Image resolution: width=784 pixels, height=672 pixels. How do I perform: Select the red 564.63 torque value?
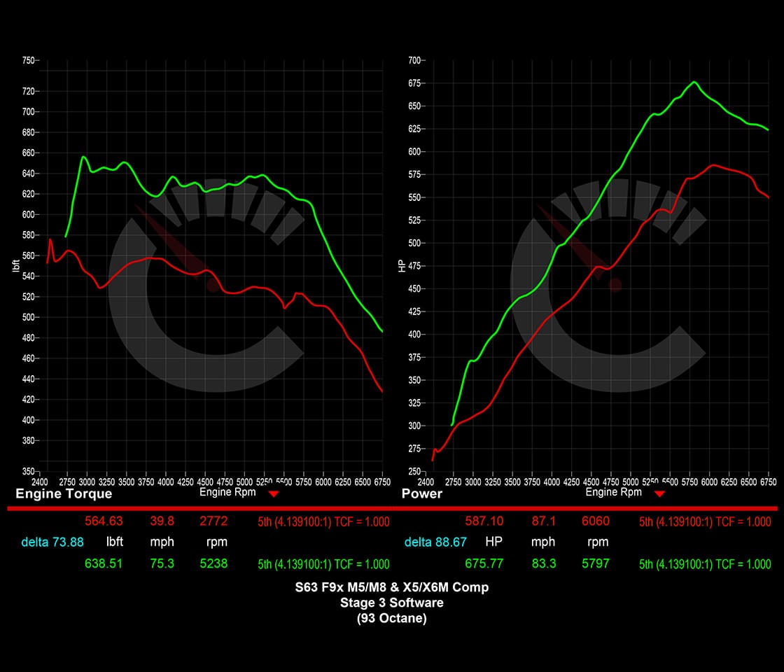[104, 521]
